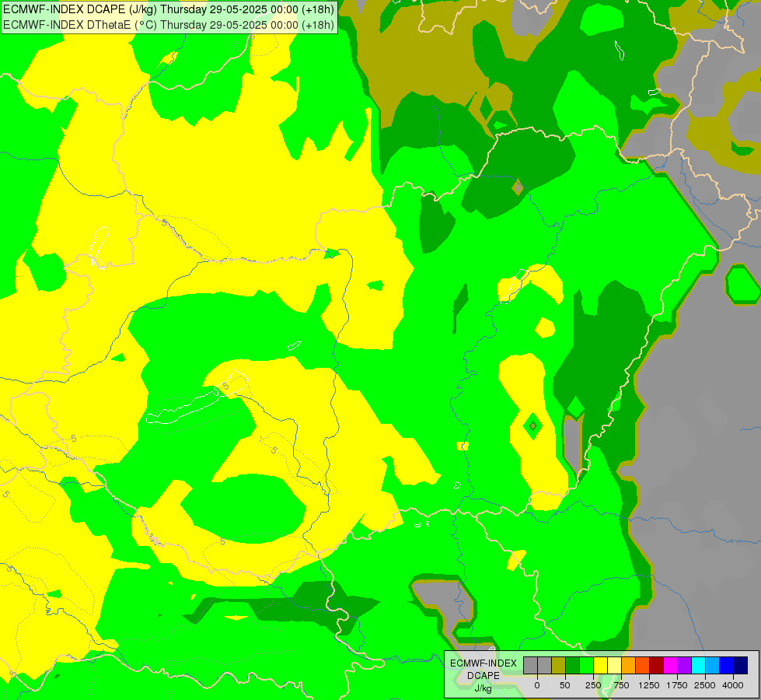Click the legend value 1250
This screenshot has height=700, width=761.
pos(649,685)
